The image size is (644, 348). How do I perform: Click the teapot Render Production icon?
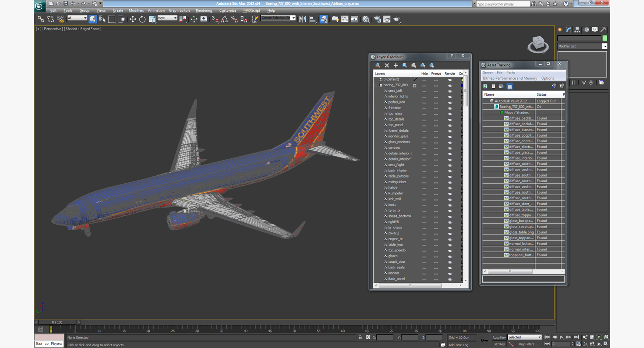[396, 19]
